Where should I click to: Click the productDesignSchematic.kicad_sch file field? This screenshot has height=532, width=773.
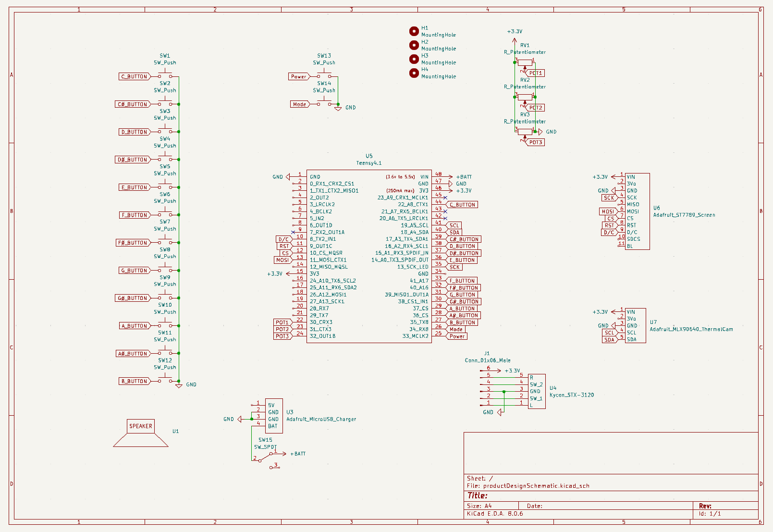coord(536,486)
